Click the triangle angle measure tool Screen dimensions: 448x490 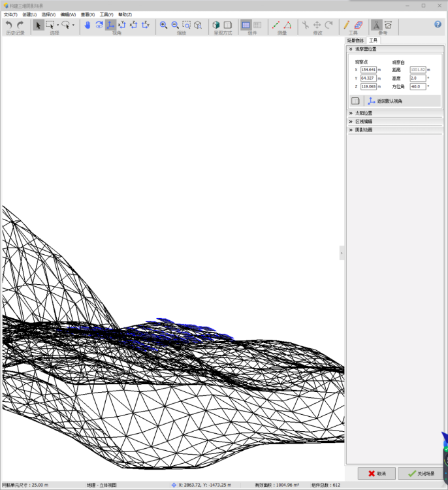click(287, 25)
